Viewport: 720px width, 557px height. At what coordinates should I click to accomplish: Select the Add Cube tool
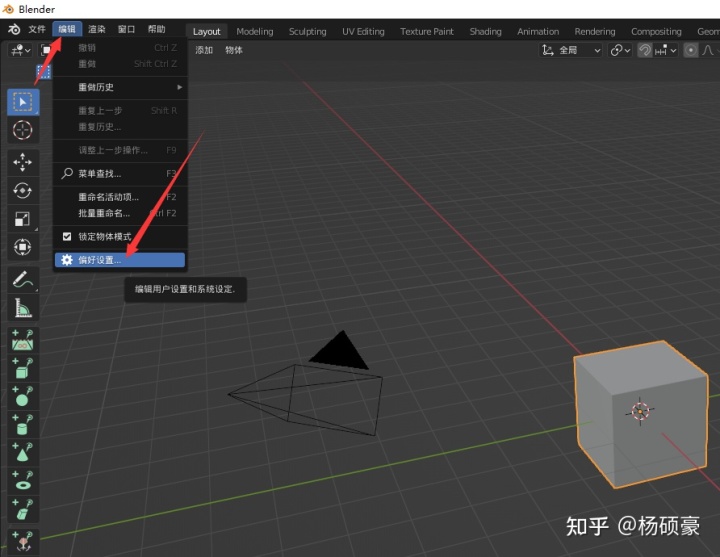pyautogui.click(x=23, y=369)
